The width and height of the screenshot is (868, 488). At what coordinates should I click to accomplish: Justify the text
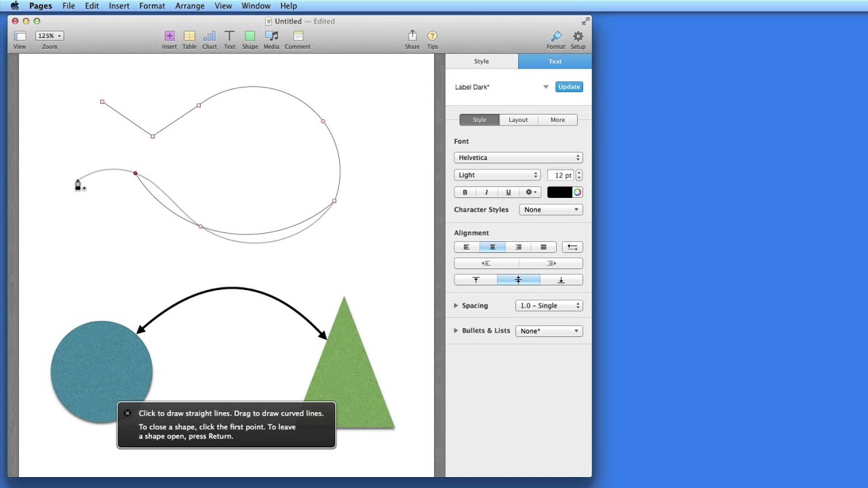pyautogui.click(x=543, y=247)
